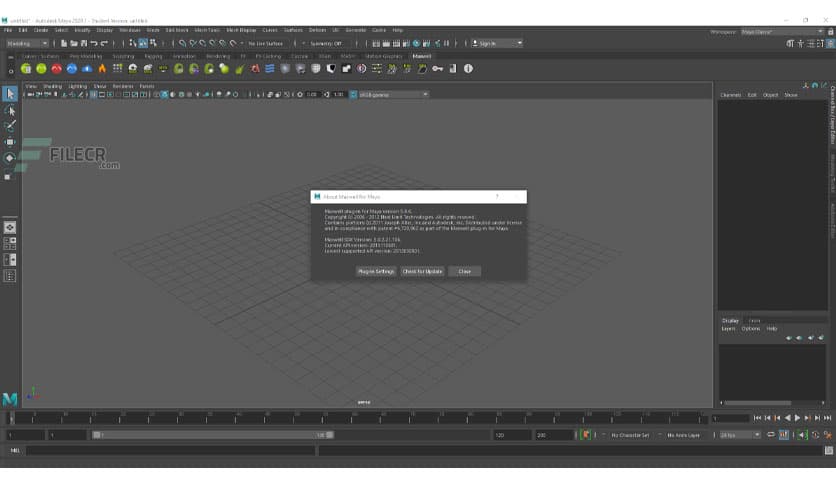Screen dimensions: 836x484
Task: Click the Plug-in Settings button
Action: pyautogui.click(x=376, y=271)
